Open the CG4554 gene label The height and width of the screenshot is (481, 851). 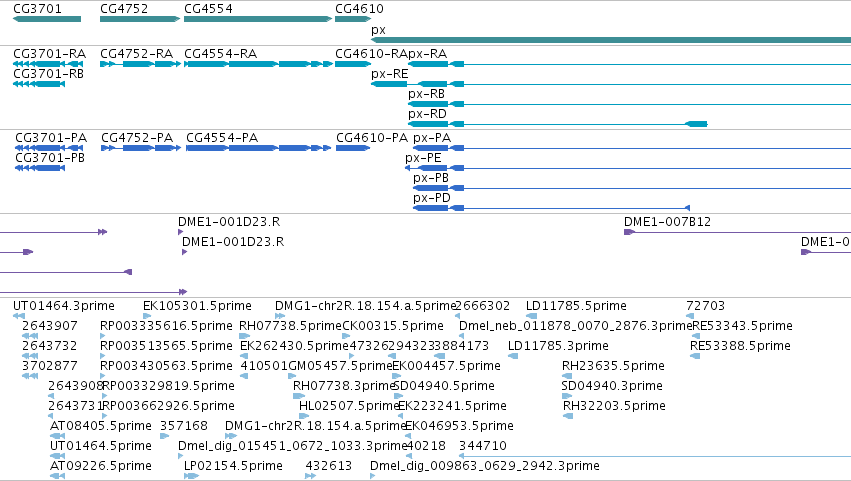coord(208,9)
